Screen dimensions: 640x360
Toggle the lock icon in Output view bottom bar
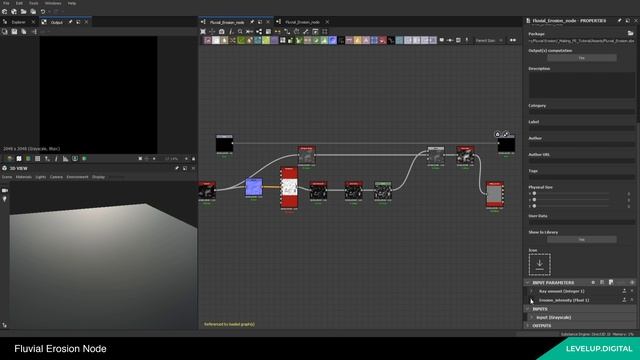click(x=193, y=158)
